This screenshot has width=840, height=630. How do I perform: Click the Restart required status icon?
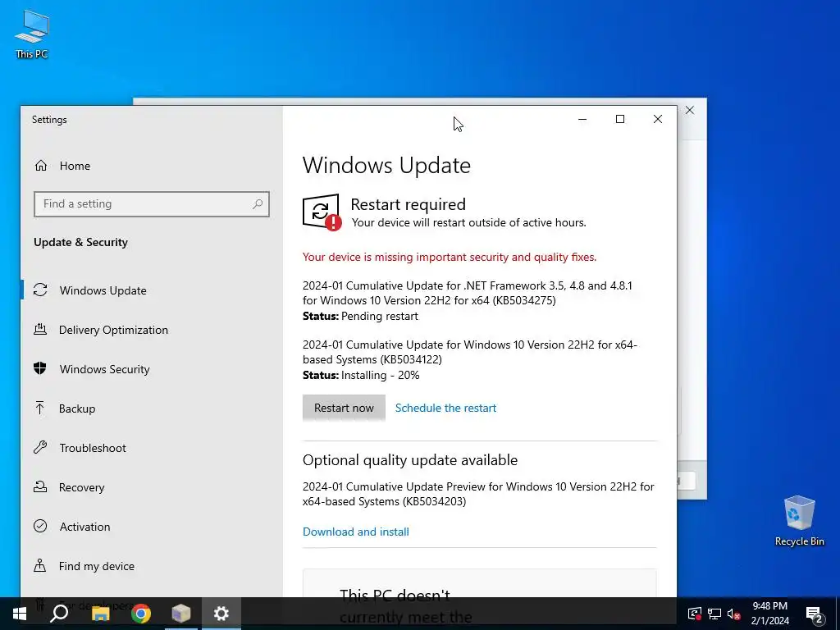[x=322, y=212]
